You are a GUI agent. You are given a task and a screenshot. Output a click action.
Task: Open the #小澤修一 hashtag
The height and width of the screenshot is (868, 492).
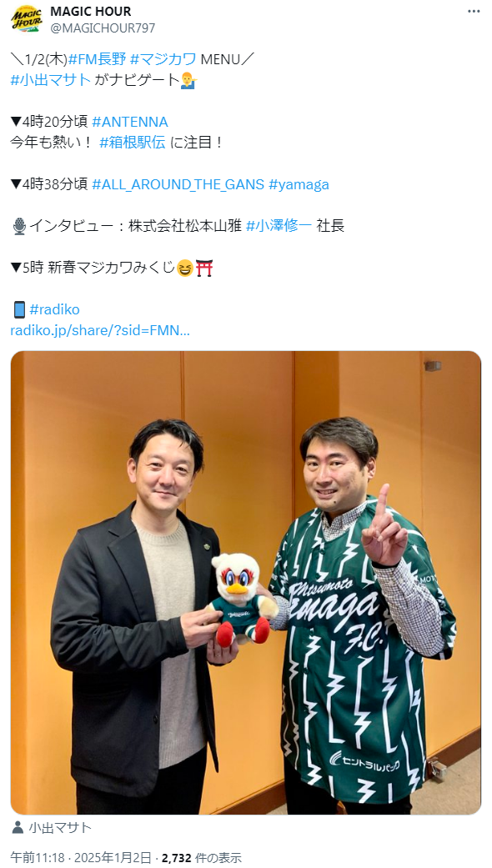click(279, 226)
